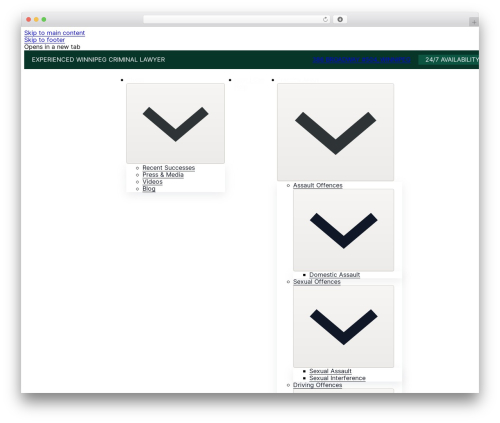500x423 pixels.
Task: Click the browser reload icon
Action: [x=325, y=20]
